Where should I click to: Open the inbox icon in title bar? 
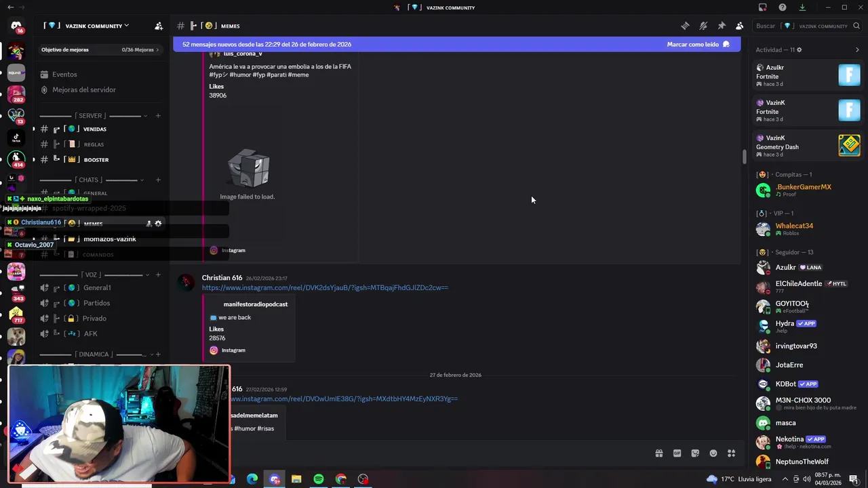(763, 7)
